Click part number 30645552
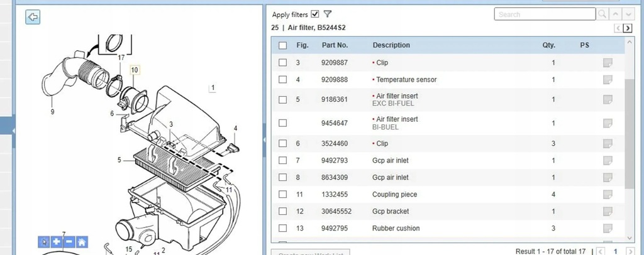 [336, 211]
